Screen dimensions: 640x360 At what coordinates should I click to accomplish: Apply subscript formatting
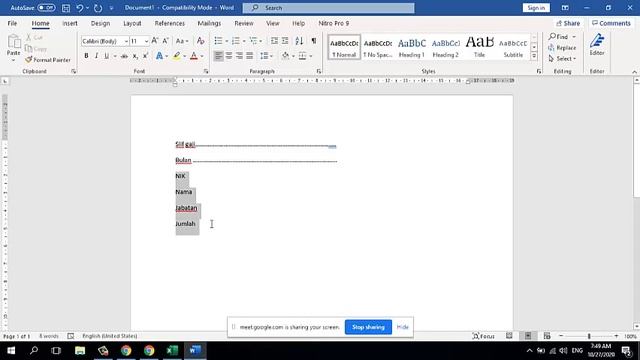(135, 56)
